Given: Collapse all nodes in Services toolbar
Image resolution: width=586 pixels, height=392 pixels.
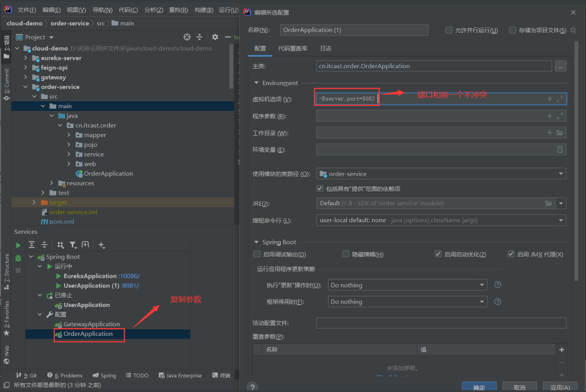Looking at the screenshot, I should (44, 245).
